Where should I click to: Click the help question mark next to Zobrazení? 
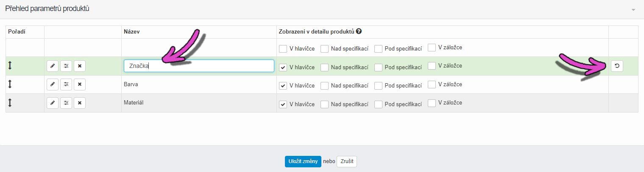click(359, 31)
